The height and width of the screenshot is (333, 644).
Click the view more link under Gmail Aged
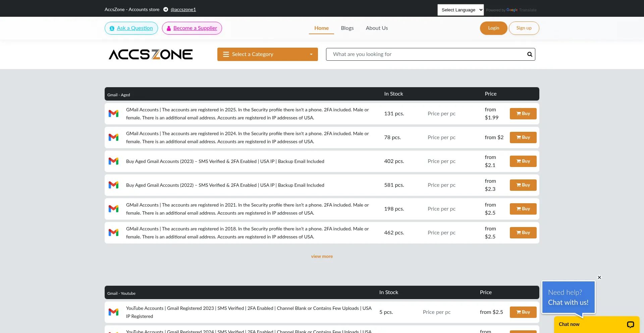point(322,256)
